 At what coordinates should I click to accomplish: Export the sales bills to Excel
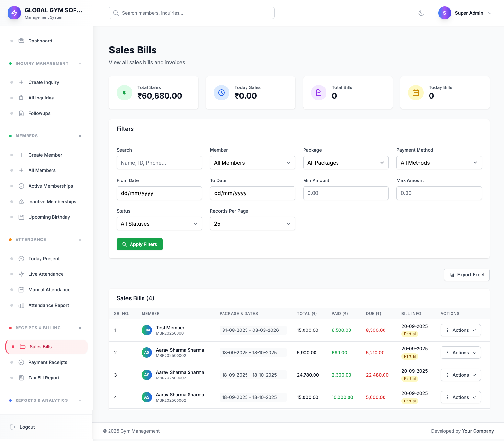click(467, 274)
